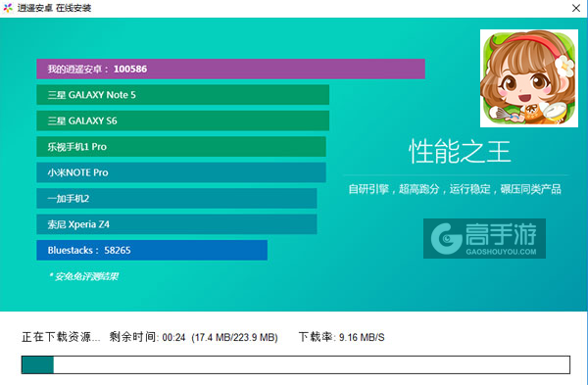Select the Bluestacks 58265 bar

pyautogui.click(x=152, y=250)
